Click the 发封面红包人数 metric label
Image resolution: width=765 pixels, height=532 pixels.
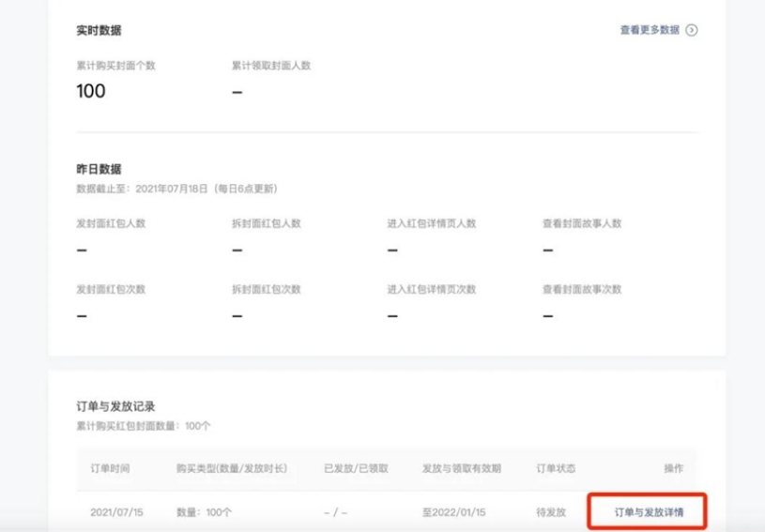111,223
